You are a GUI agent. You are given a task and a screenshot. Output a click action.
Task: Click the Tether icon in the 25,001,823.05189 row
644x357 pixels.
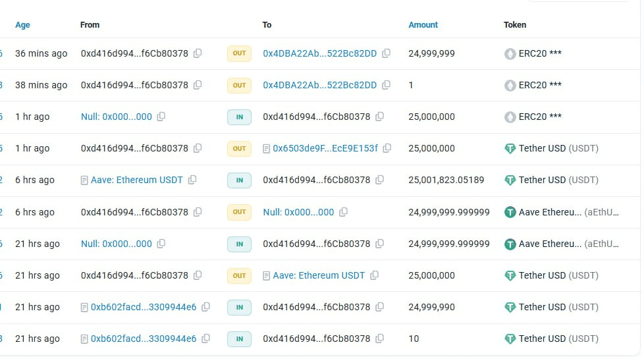point(510,180)
